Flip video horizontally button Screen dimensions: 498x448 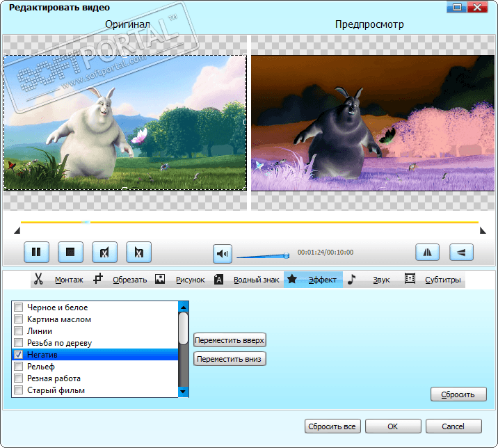[x=428, y=253]
